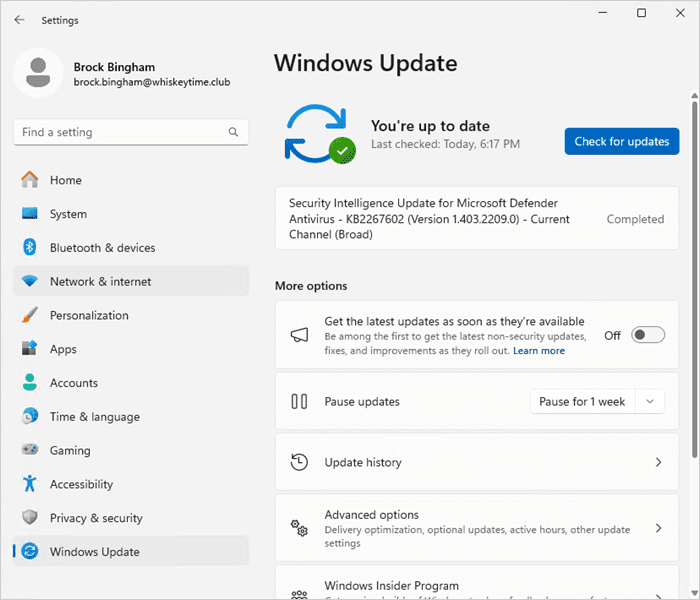Click Pause for 1 week button

(x=582, y=401)
